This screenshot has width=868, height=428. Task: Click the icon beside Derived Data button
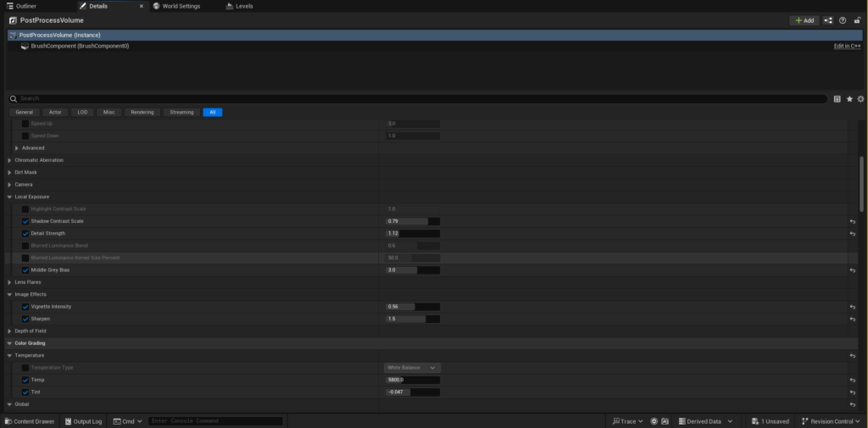pyautogui.click(x=665, y=421)
